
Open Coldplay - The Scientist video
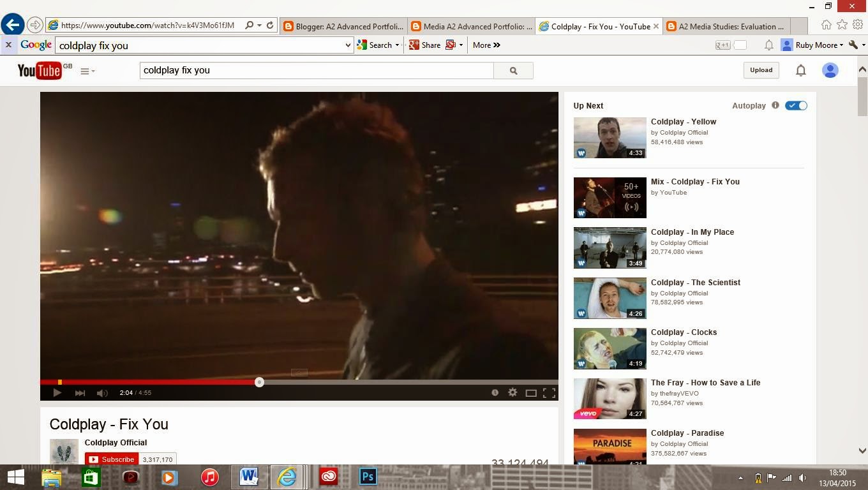tap(696, 283)
